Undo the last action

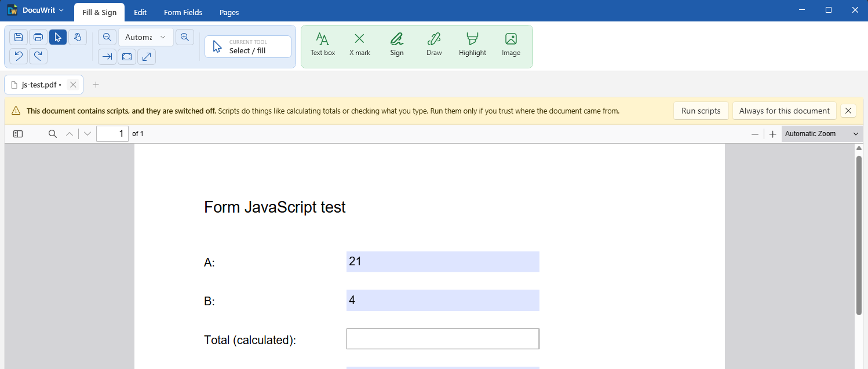point(19,56)
